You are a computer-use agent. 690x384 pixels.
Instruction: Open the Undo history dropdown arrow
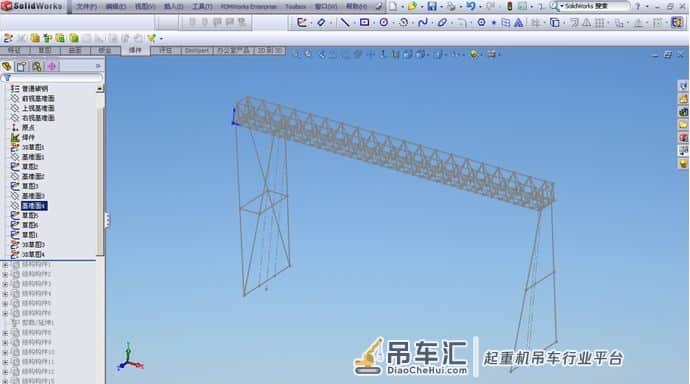click(480, 7)
